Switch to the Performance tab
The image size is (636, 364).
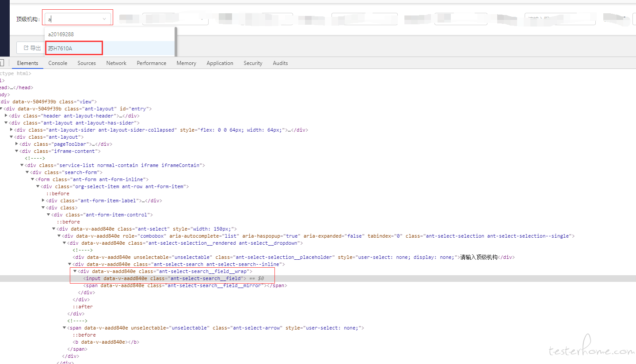pyautogui.click(x=152, y=63)
